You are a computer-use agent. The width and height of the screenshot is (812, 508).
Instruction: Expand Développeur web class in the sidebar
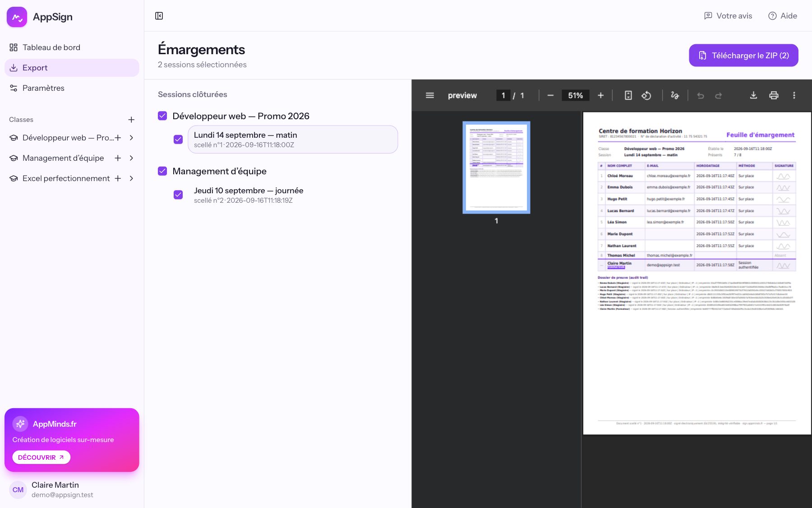(x=131, y=138)
